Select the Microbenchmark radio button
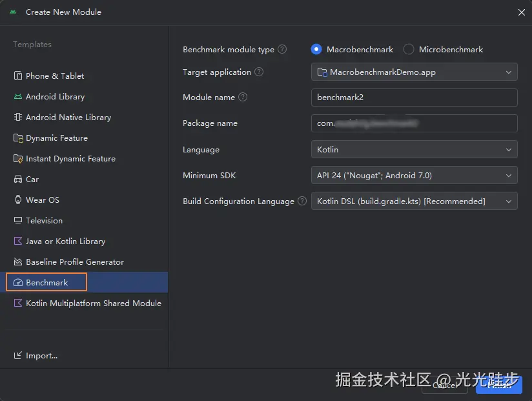Screen dimensions: 532x401 click(x=409, y=49)
